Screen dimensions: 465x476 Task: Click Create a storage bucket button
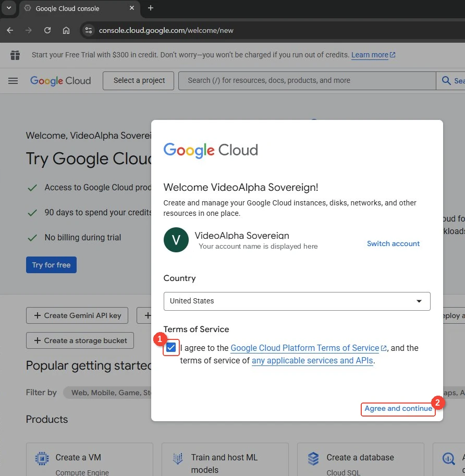(80, 340)
